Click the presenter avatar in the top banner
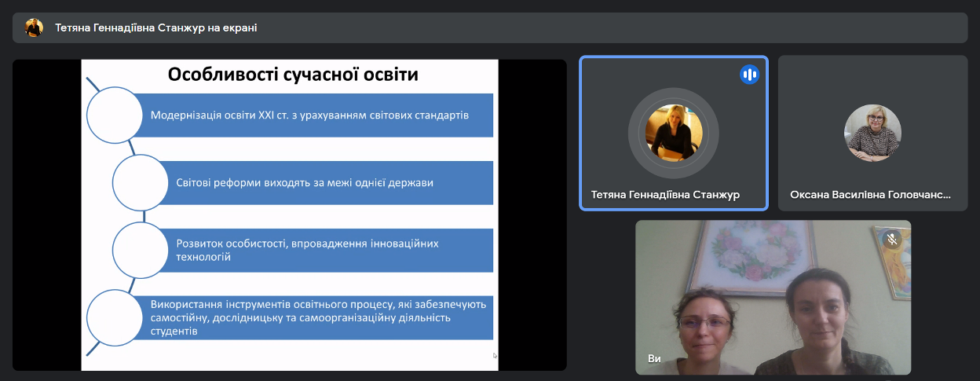This screenshot has width=980, height=381. click(34, 27)
